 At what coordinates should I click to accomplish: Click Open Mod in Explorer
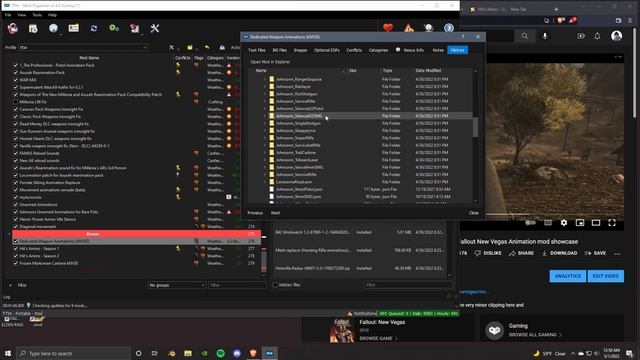pyautogui.click(x=270, y=62)
